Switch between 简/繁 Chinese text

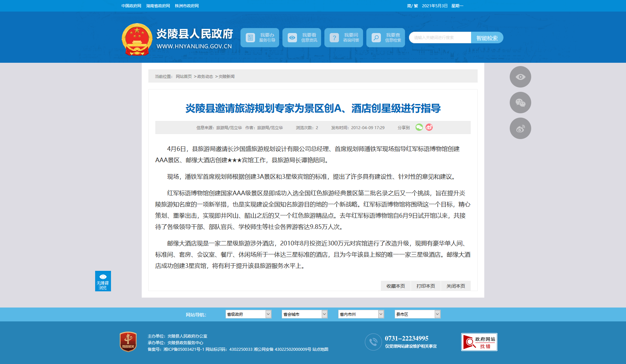[x=412, y=6]
